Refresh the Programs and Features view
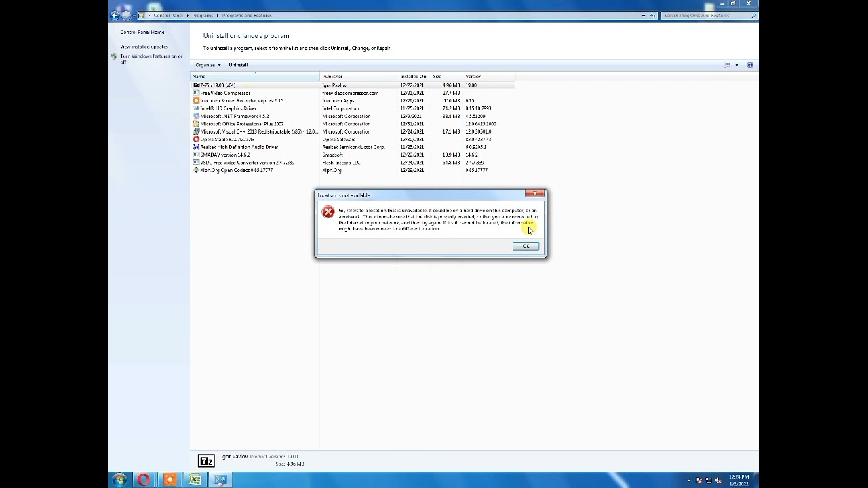The image size is (868, 488). 653,15
